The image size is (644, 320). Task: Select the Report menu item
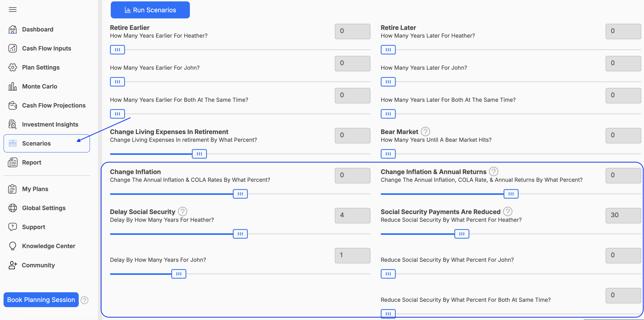click(31, 162)
